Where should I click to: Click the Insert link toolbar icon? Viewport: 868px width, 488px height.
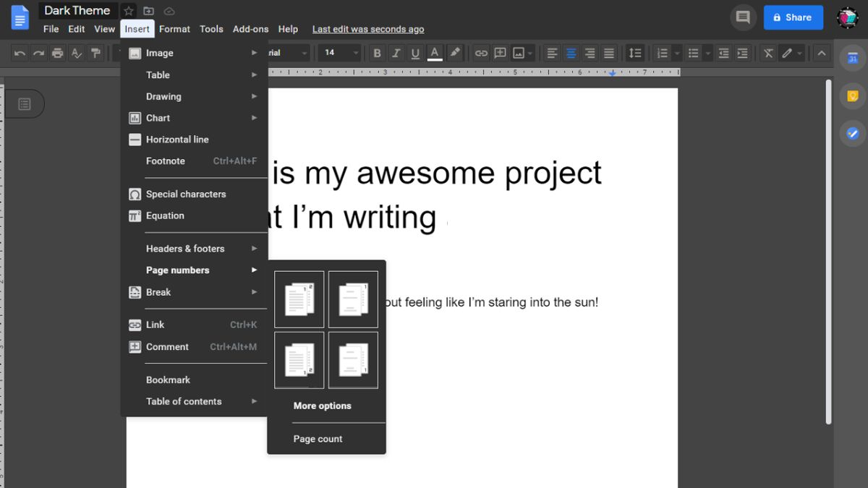click(481, 53)
